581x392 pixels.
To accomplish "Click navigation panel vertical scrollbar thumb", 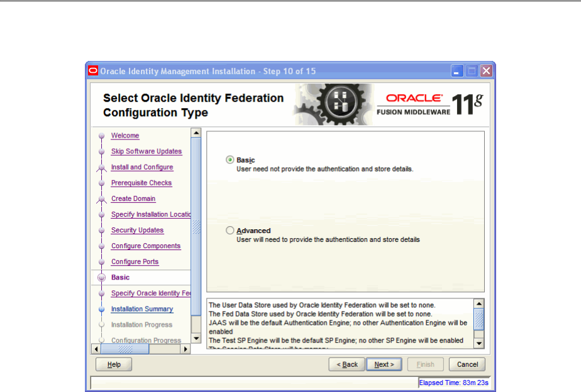I will [196, 227].
